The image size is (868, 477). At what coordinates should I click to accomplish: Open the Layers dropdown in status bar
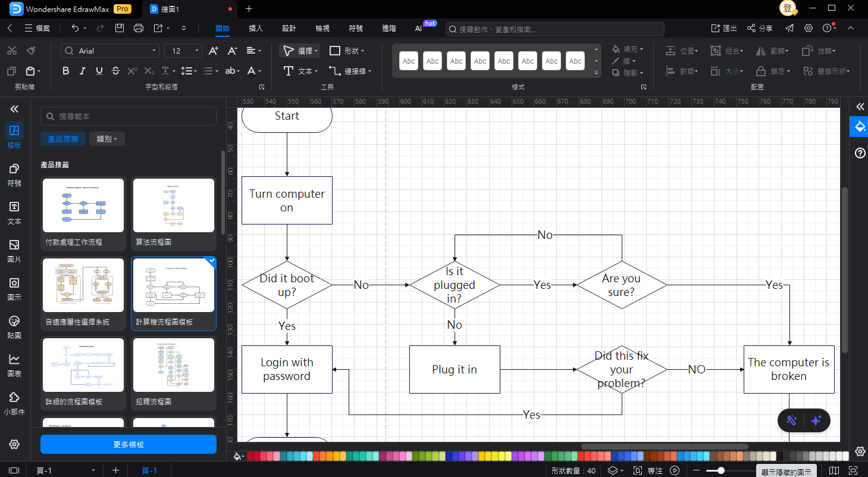(x=615, y=470)
